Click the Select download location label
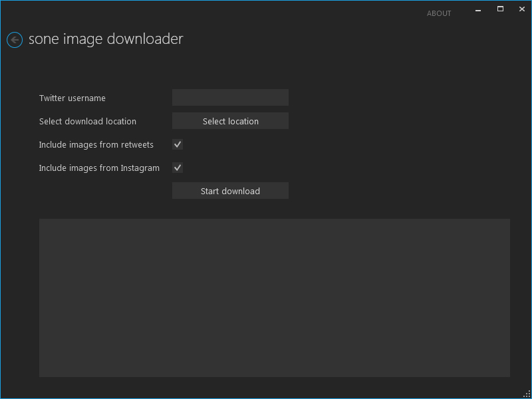 tap(87, 121)
